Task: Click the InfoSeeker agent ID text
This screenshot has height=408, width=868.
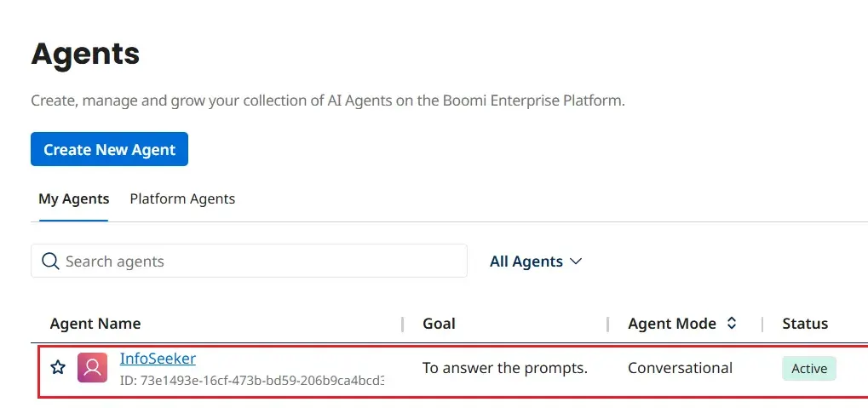Action: (251, 380)
